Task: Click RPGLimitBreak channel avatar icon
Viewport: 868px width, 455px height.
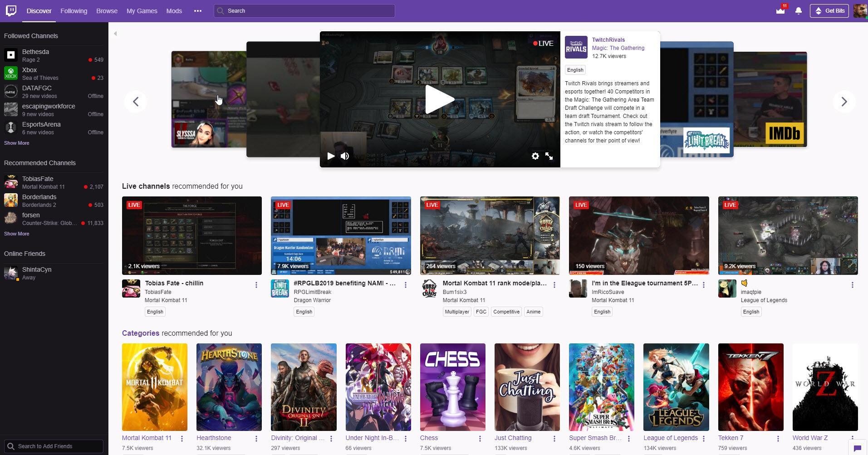Action: coord(280,289)
